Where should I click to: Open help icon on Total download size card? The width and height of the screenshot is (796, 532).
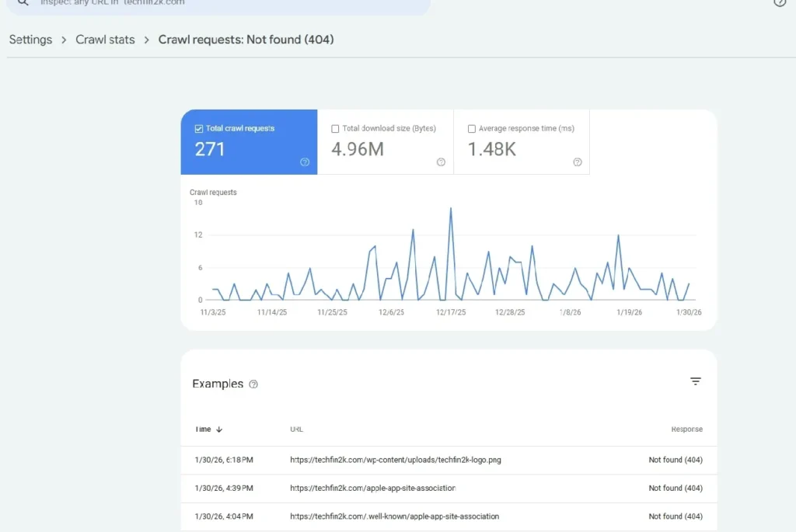tap(441, 162)
